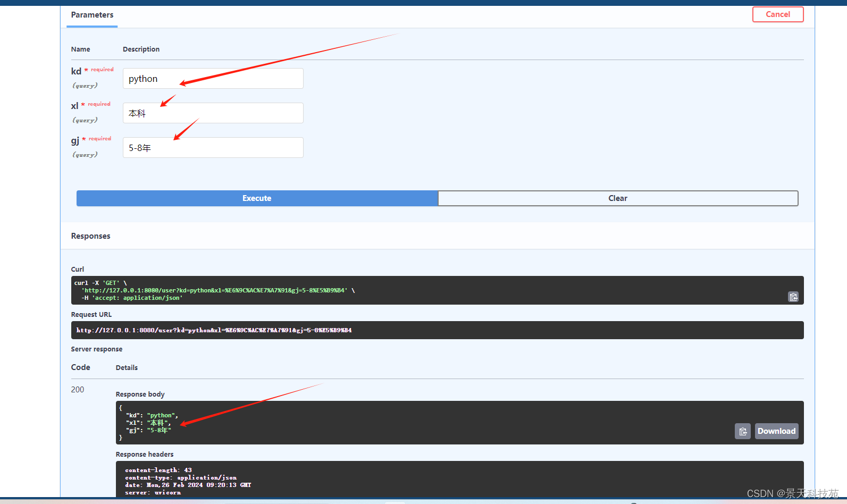
Task: Select the "kd": "python" response line
Action: 152,415
